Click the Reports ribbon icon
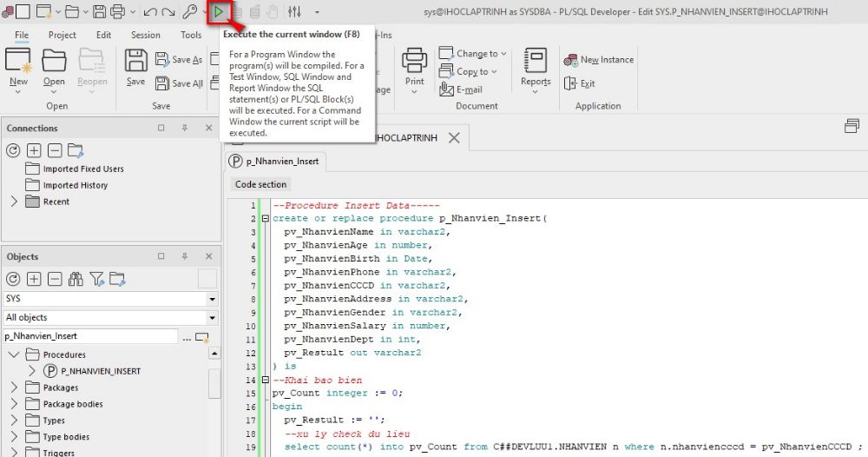The width and height of the screenshot is (868, 457). [x=536, y=60]
